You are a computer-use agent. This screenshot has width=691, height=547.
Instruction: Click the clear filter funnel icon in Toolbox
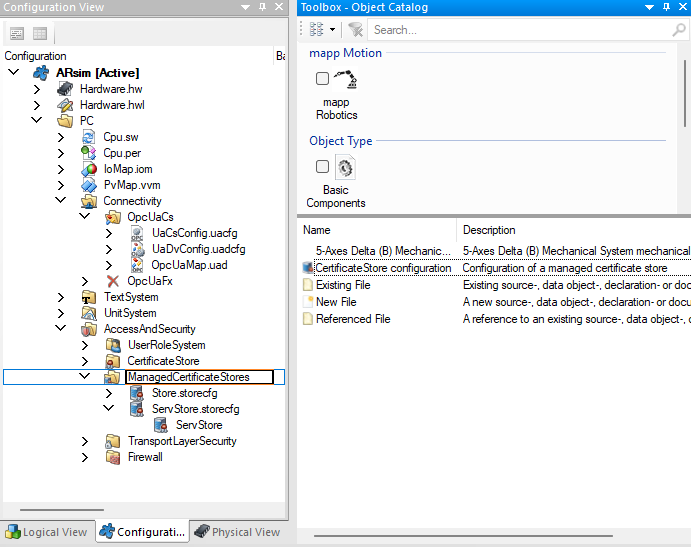(355, 30)
